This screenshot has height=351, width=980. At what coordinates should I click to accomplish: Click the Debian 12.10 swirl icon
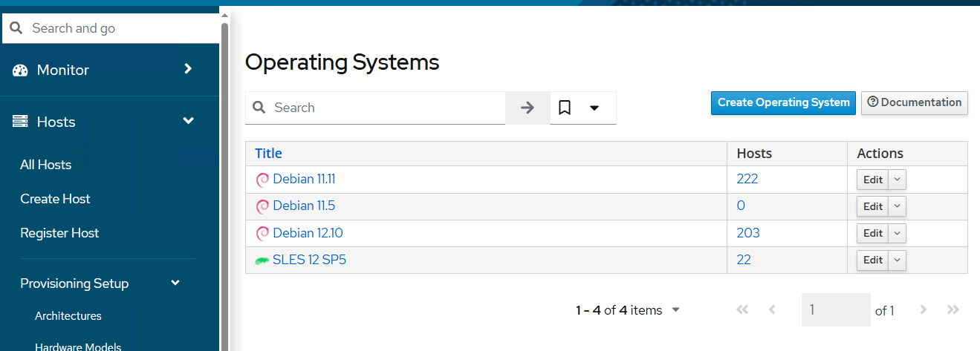coord(262,234)
